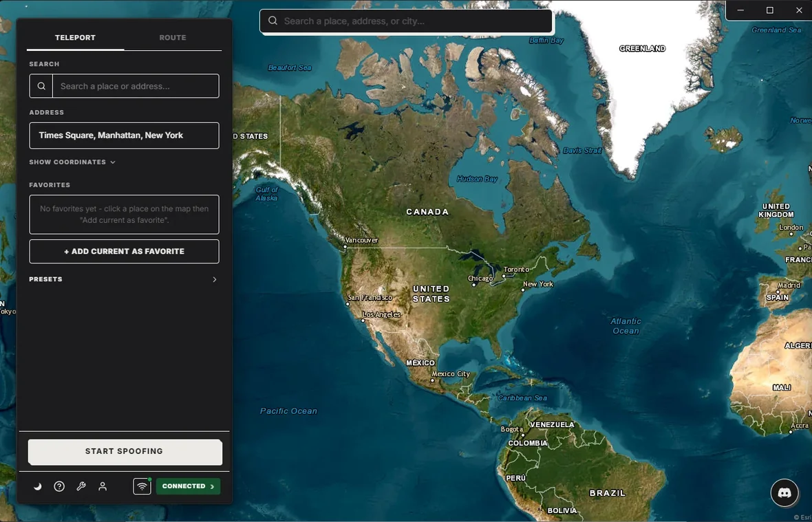Click the Connected status button

tap(188, 486)
